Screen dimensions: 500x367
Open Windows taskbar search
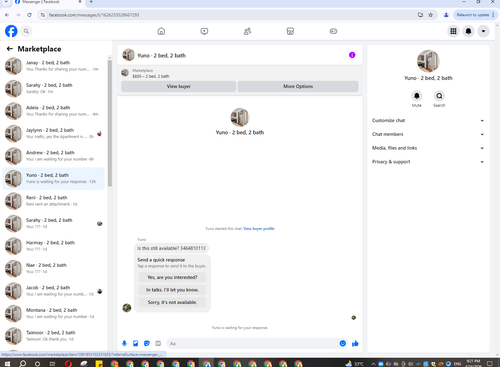coord(22,363)
